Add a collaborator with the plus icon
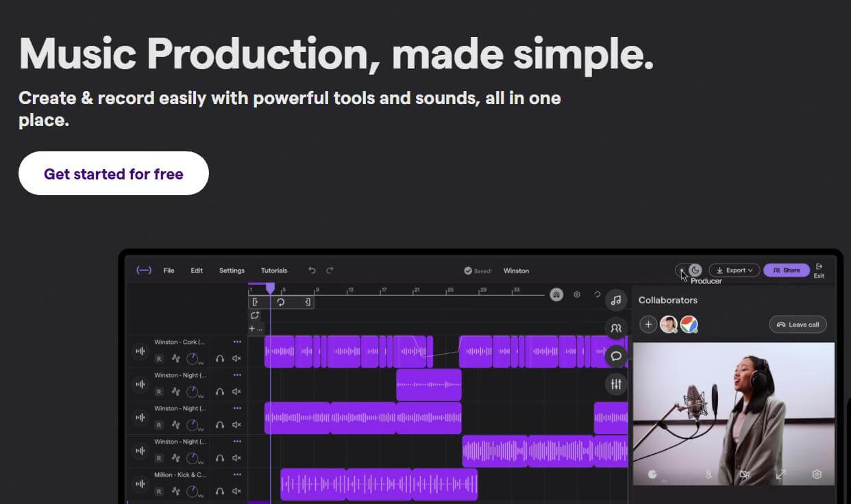 648,324
